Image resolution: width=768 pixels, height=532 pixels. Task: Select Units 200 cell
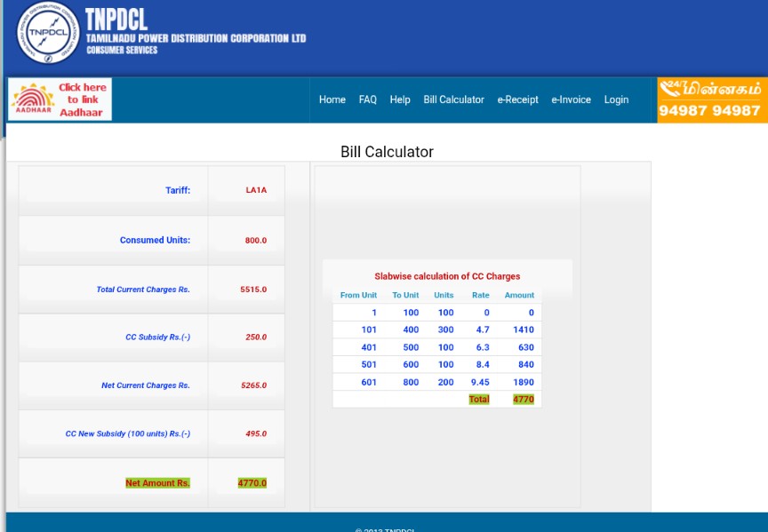(445, 382)
